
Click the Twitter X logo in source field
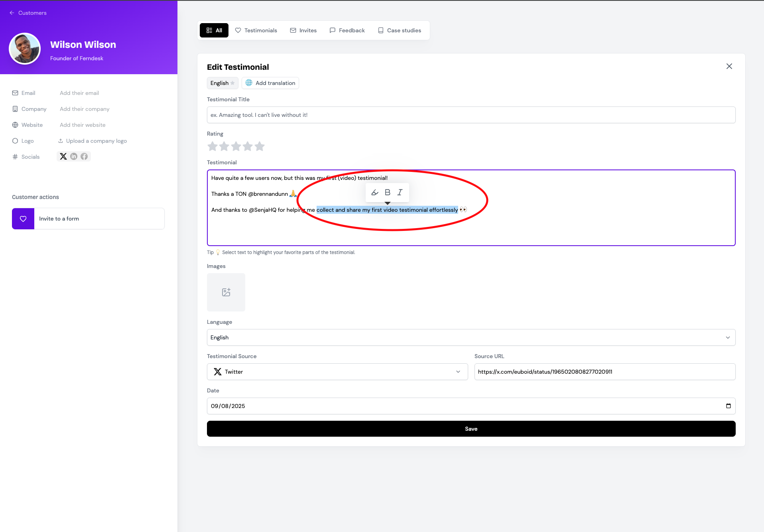pyautogui.click(x=218, y=372)
